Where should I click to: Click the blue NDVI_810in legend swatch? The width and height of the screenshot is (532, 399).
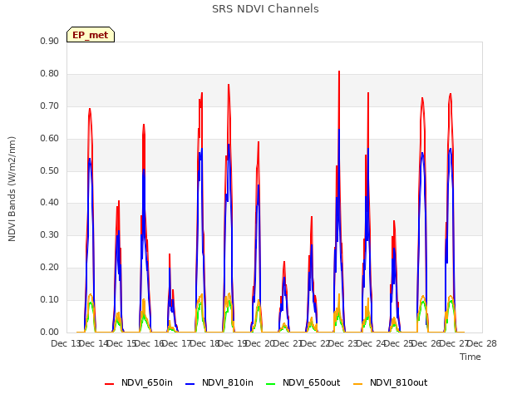pos(190,384)
